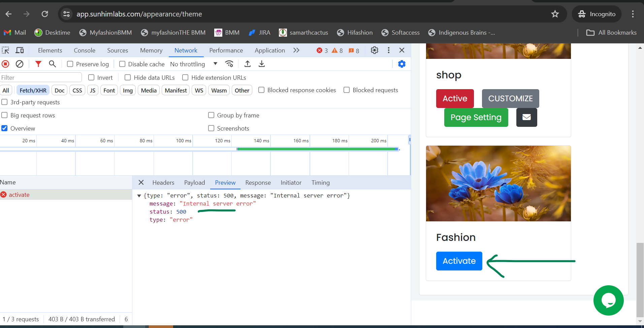Enable Hide data URLs
644x328 pixels.
(128, 77)
